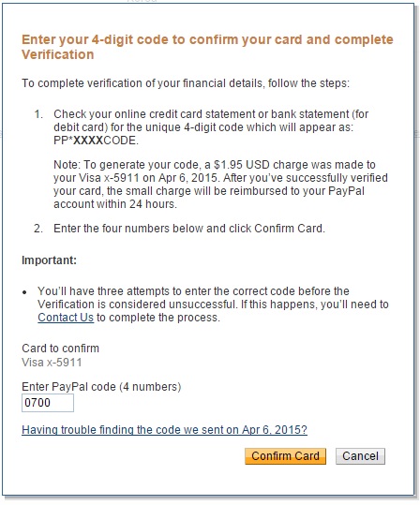Viewport: 420px width, 505px height.
Task: Open the 'Having trouble finding the code' link
Action: (x=164, y=430)
